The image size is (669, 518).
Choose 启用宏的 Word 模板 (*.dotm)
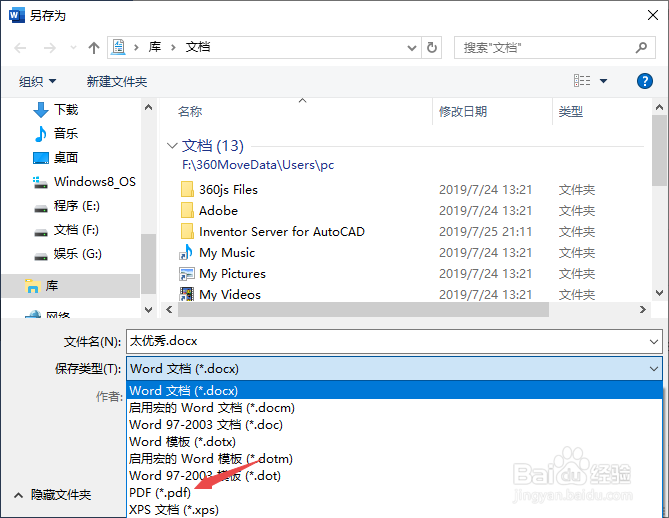click(x=394, y=459)
